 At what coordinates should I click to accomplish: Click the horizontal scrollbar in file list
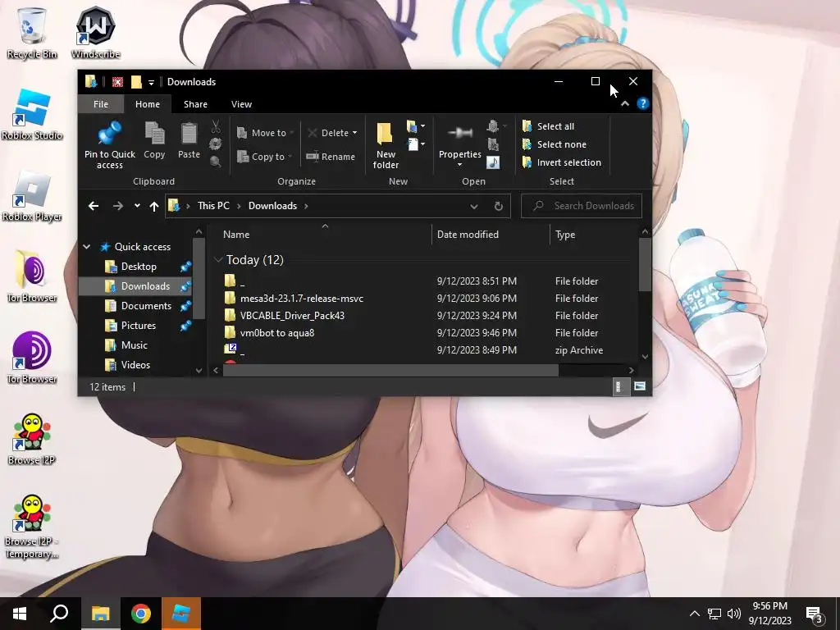coord(390,370)
